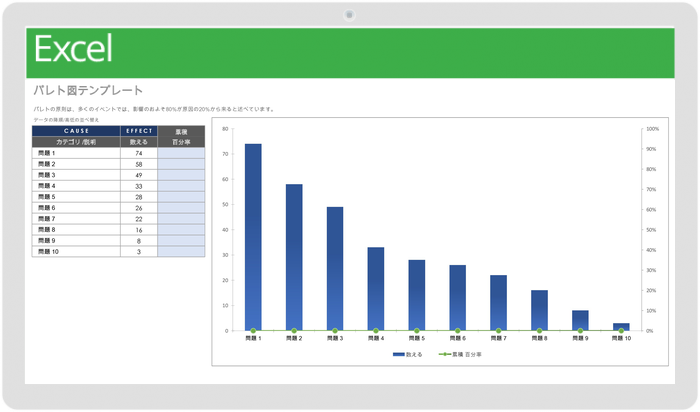700x412 pixels.
Task: Select the empty cumulative percentage cell for 問題 1
Action: tap(181, 153)
